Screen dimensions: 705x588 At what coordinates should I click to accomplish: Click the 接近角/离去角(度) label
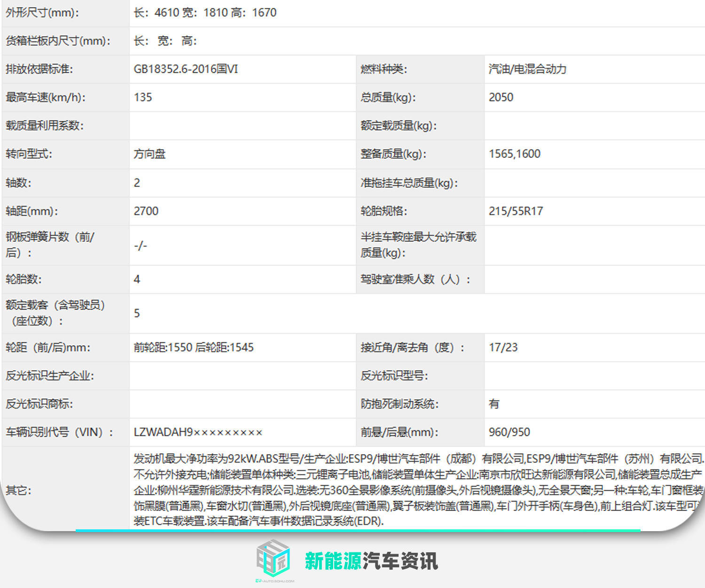pyautogui.click(x=413, y=347)
